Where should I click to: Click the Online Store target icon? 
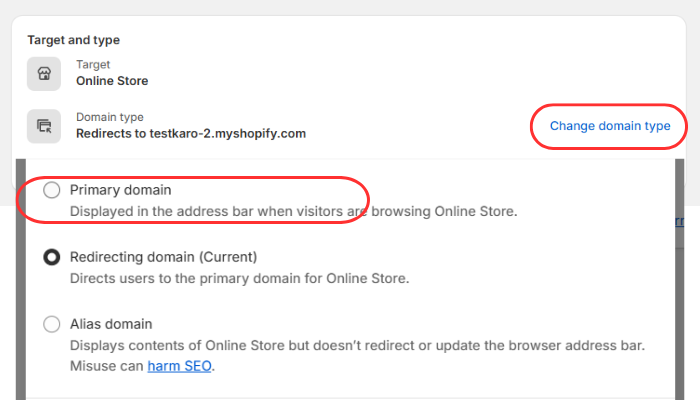pyautogui.click(x=44, y=73)
